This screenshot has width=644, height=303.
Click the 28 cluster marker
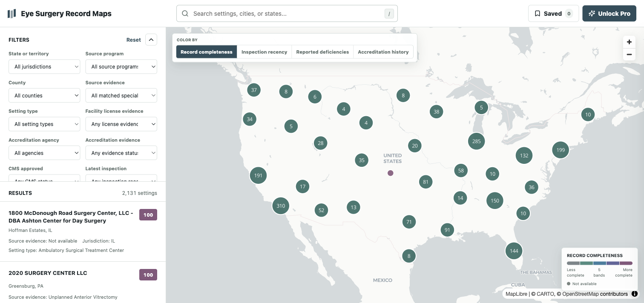point(321,143)
